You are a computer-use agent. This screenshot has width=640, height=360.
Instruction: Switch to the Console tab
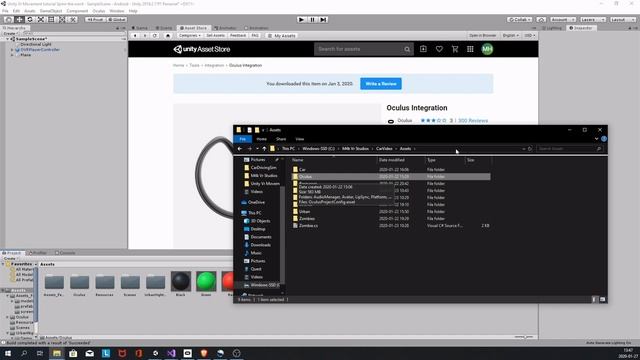(65, 253)
